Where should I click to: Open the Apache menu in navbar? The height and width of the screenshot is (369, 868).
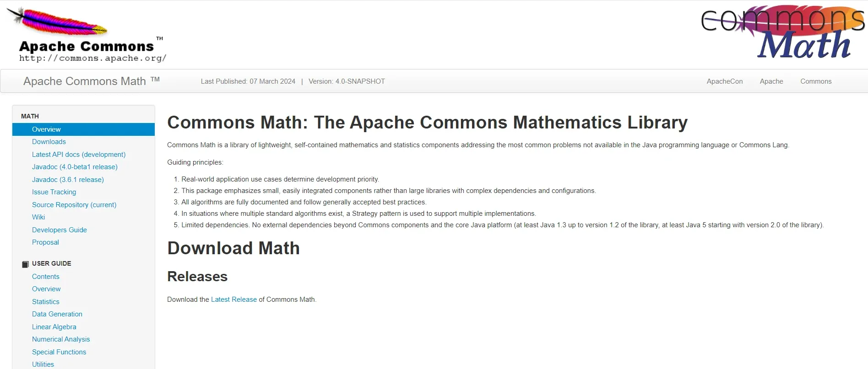pos(771,81)
